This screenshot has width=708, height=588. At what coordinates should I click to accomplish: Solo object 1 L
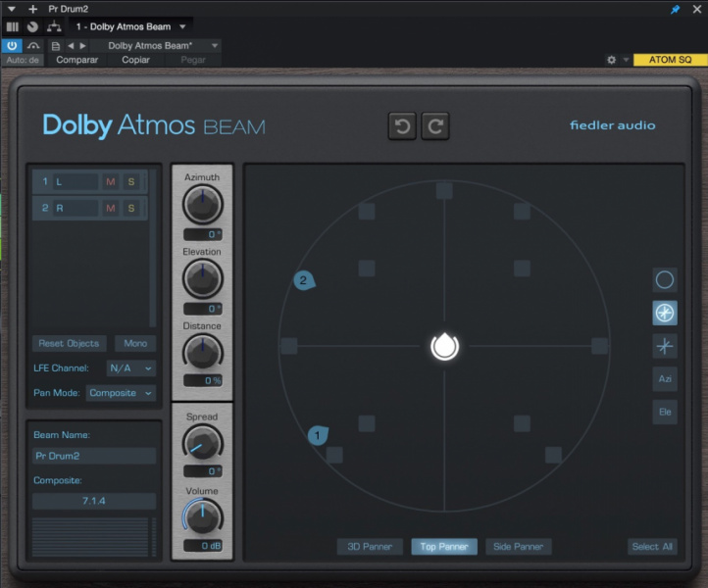pos(131,182)
